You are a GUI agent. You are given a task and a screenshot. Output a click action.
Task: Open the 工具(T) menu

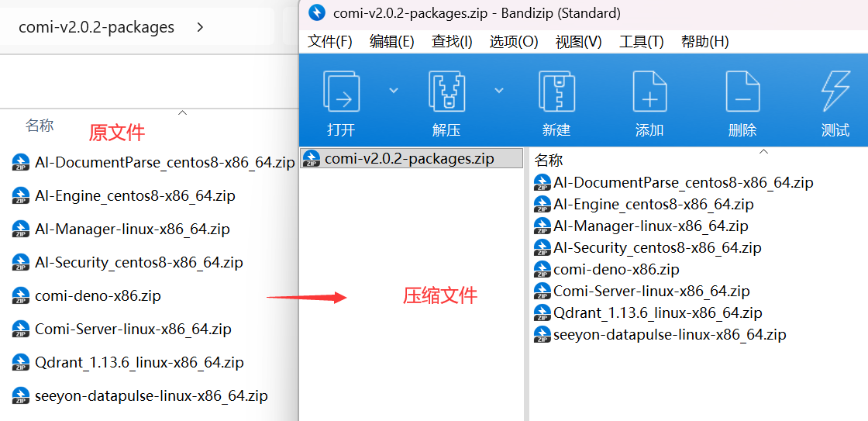(x=641, y=42)
